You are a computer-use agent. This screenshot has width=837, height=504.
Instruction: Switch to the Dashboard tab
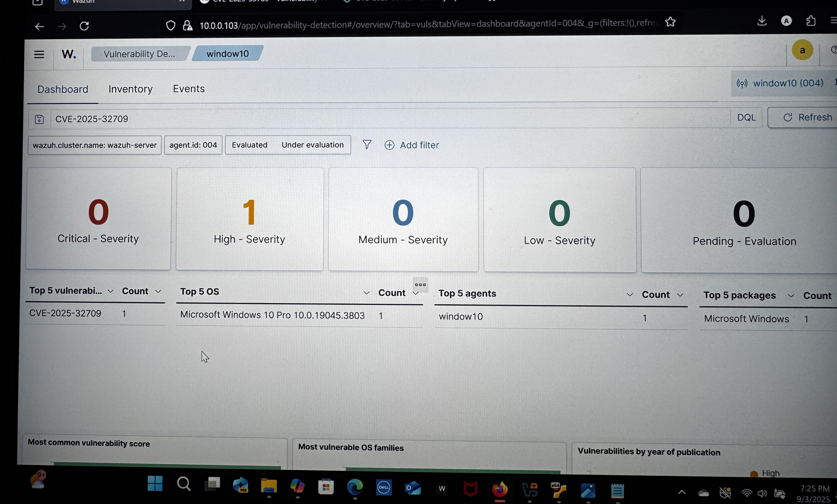[63, 89]
